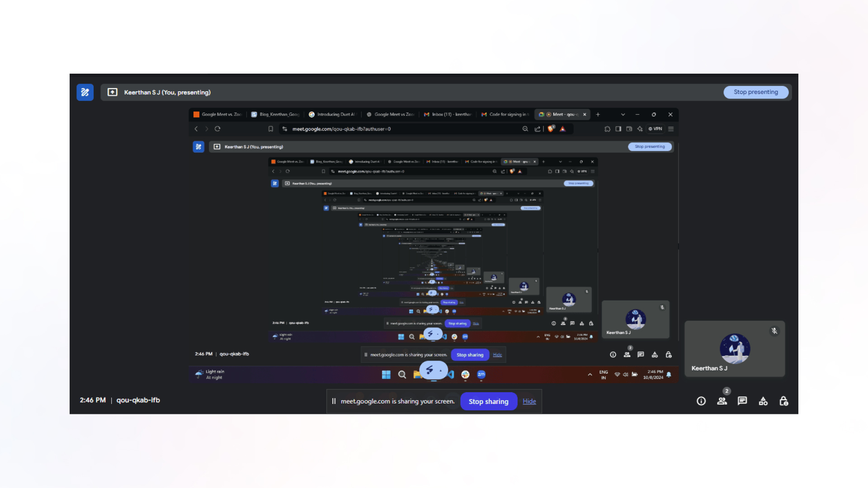Click the Keerthan S J self-view thumbnail
This screenshot has width=868, height=488.
[x=735, y=349]
